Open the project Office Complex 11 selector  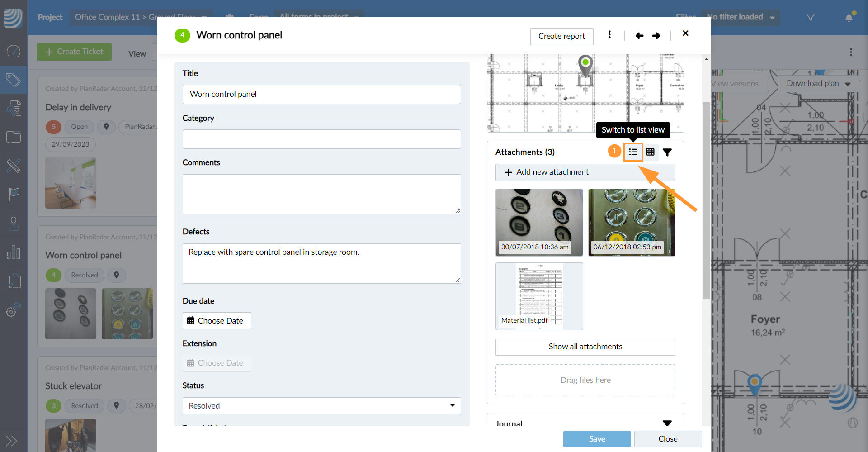click(x=141, y=17)
